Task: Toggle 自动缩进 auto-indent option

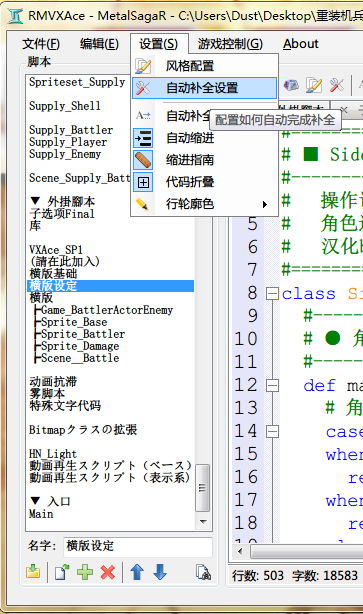Action: [x=204, y=138]
